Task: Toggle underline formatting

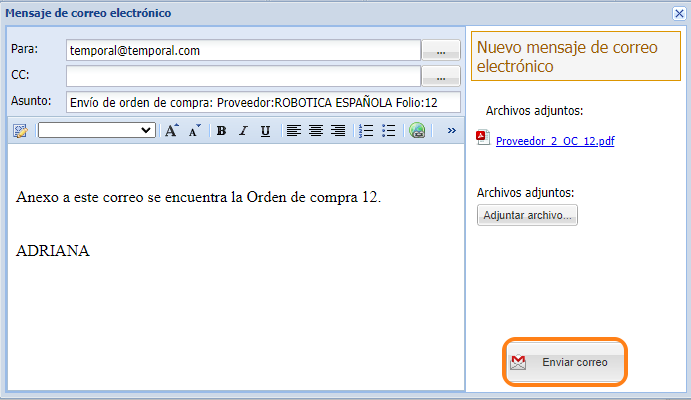Action: click(265, 131)
